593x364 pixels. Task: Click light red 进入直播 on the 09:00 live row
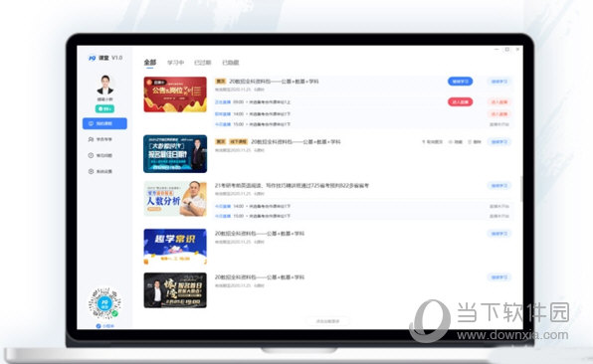pyautogui.click(x=499, y=102)
